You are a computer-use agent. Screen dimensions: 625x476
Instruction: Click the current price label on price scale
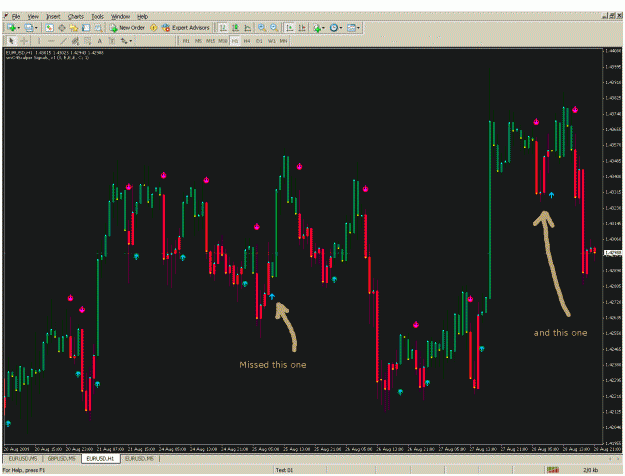[x=613, y=253]
